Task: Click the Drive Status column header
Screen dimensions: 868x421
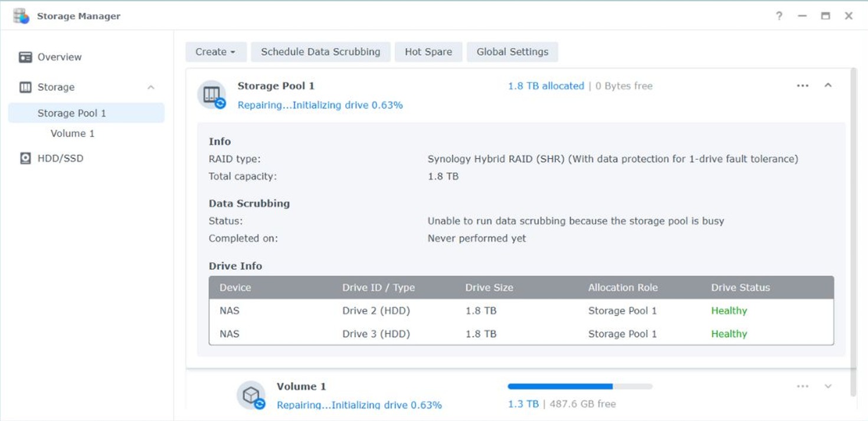Action: point(741,288)
